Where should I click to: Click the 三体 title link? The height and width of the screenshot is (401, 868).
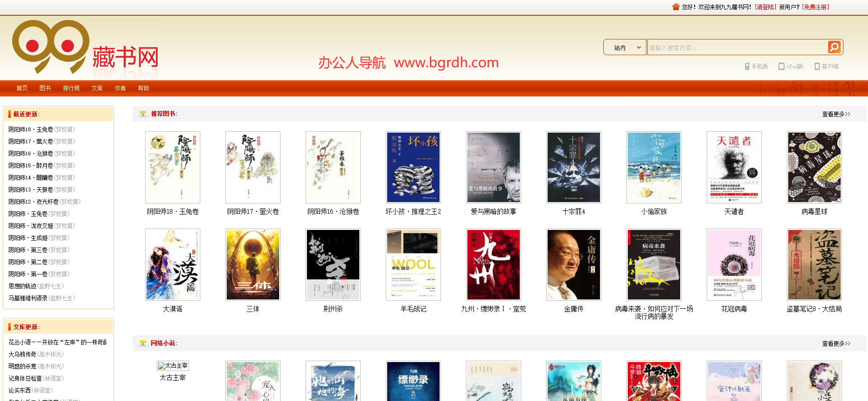click(x=253, y=309)
